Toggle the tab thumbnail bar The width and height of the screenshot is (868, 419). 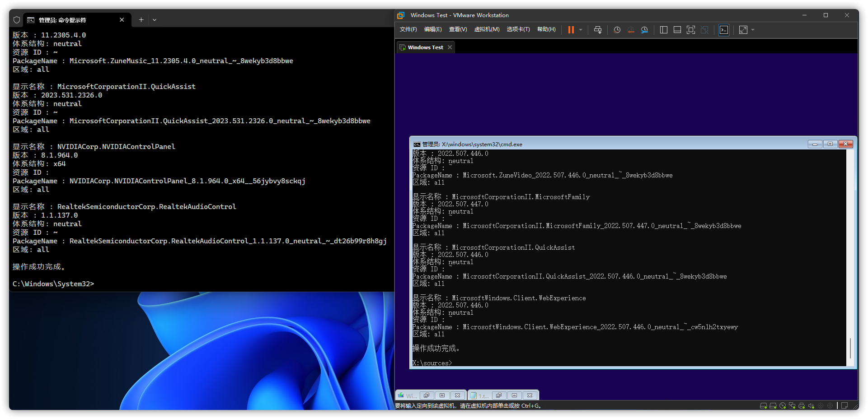pos(677,30)
